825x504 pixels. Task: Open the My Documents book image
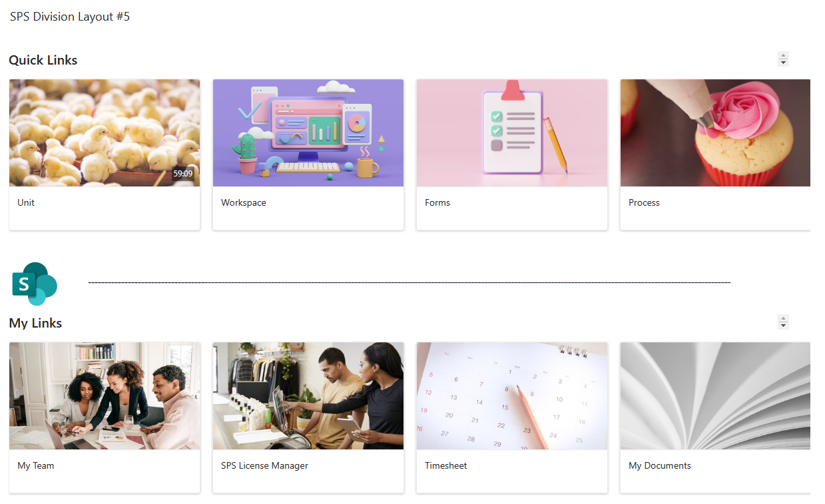[715, 396]
